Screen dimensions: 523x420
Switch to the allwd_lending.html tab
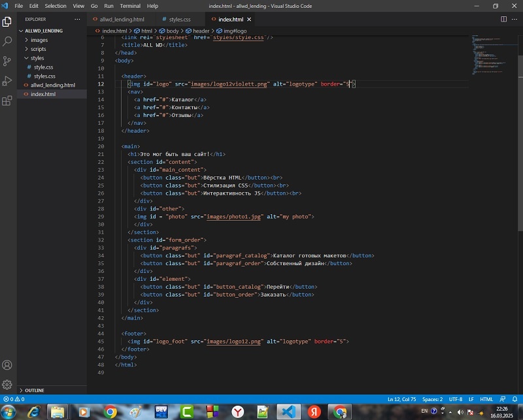pyautogui.click(x=122, y=20)
